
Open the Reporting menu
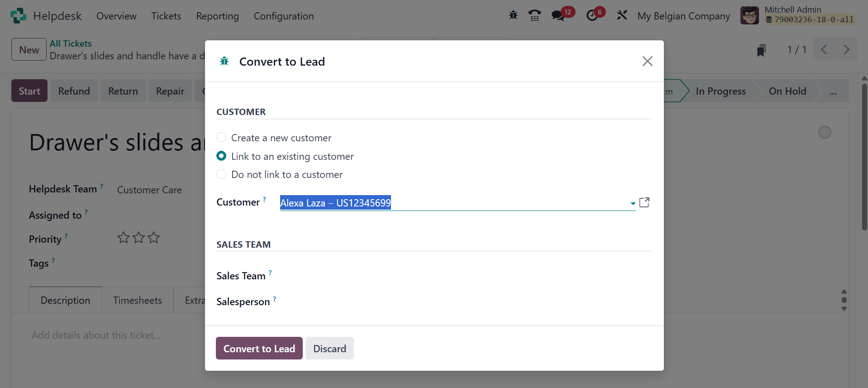[217, 16]
